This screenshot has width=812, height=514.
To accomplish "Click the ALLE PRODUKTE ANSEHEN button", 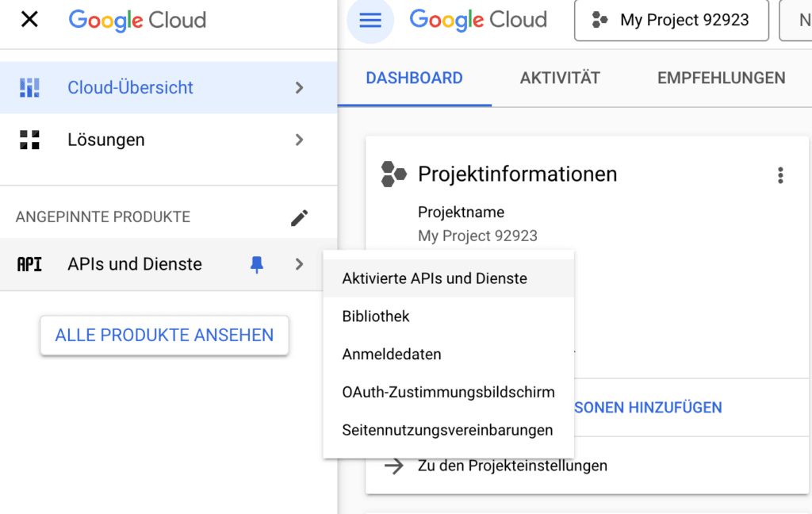I will (x=164, y=336).
